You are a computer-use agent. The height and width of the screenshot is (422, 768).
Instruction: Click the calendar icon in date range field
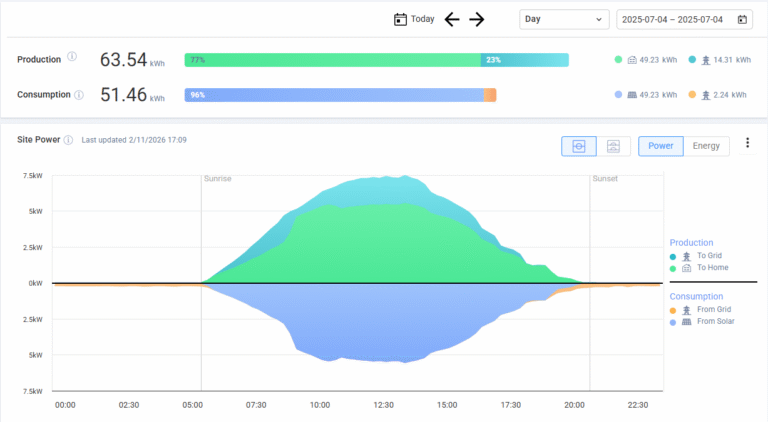pyautogui.click(x=742, y=19)
